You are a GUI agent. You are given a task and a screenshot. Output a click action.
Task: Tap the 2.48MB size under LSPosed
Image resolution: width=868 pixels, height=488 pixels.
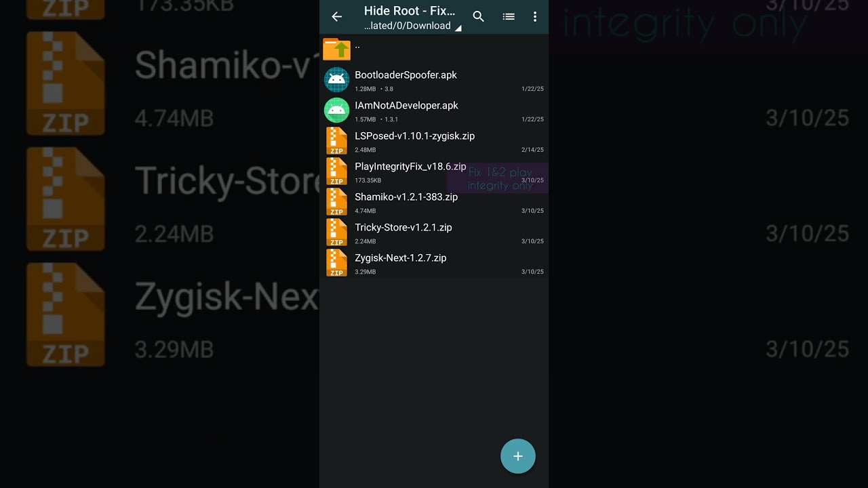click(x=365, y=150)
